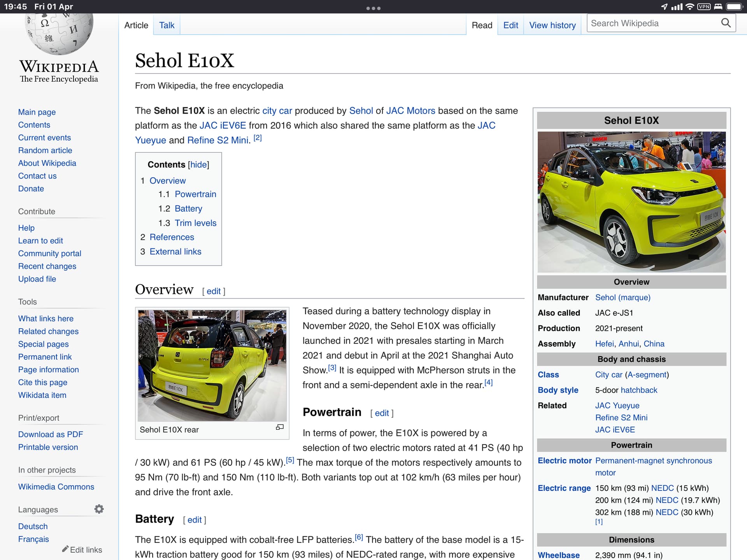Screen dimensions: 747x560
Task: Select the Read tab
Action: point(482,25)
